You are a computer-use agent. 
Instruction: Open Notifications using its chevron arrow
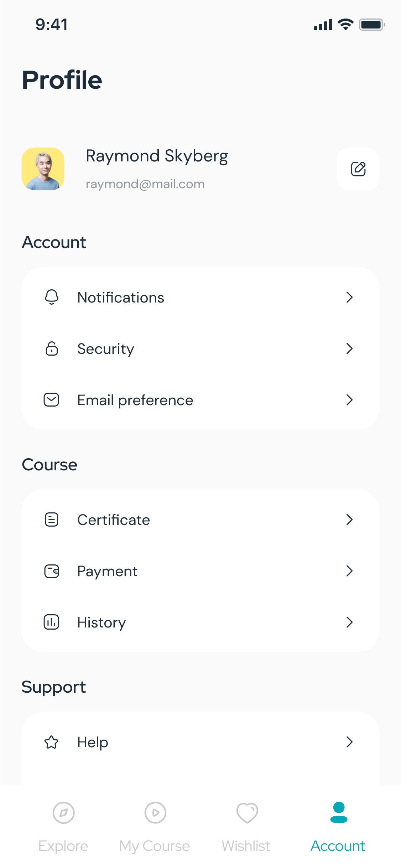pyautogui.click(x=349, y=297)
